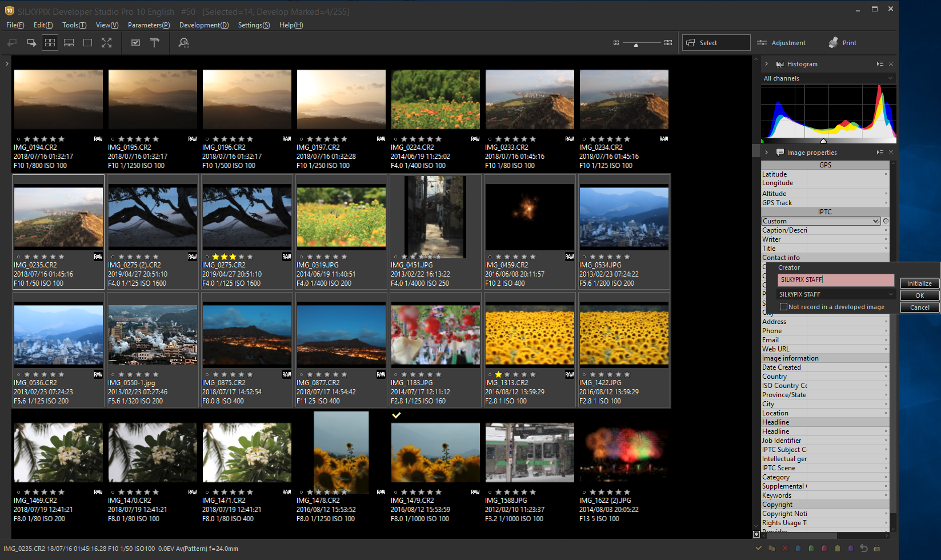This screenshot has height=560, width=941.
Task: Click the yellow checkmark status bar icon
Action: click(759, 549)
